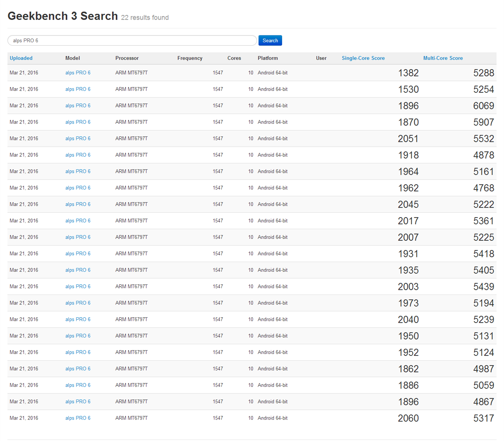
Task: Click the single-core score 2060
Action: coord(408,418)
